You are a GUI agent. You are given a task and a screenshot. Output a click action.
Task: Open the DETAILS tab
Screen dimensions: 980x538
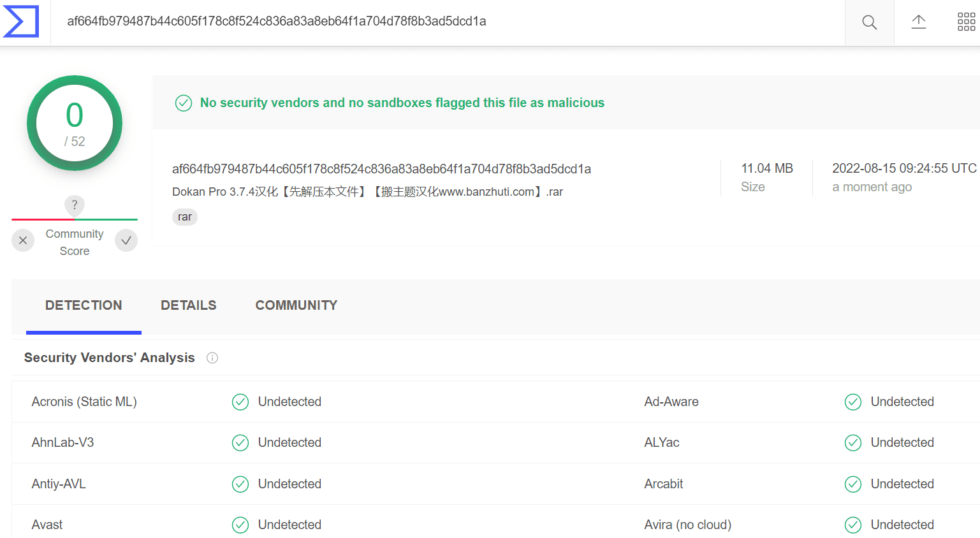coord(189,306)
